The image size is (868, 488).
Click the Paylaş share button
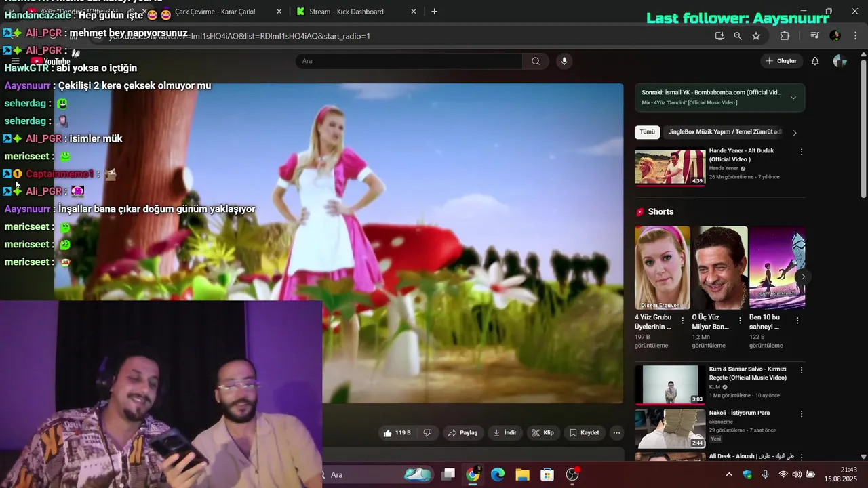[462, 432]
